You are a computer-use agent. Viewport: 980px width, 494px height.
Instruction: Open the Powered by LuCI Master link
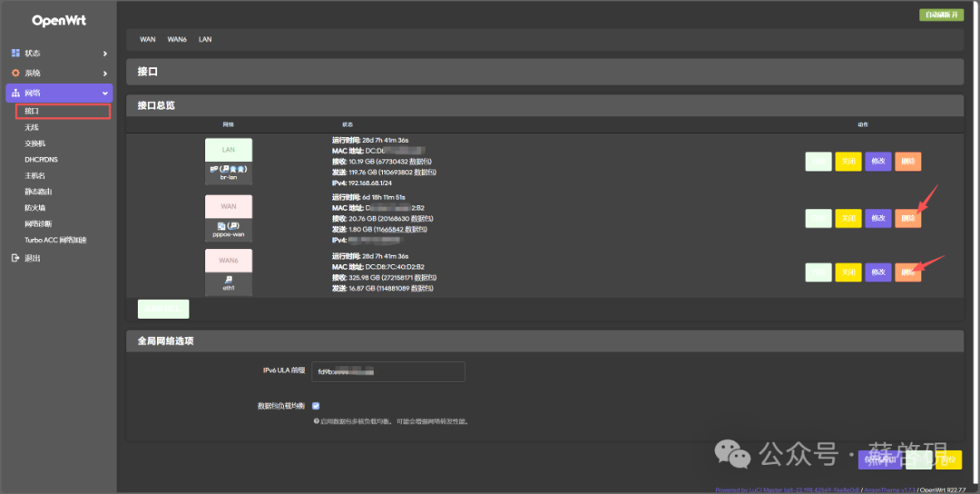coord(787,490)
